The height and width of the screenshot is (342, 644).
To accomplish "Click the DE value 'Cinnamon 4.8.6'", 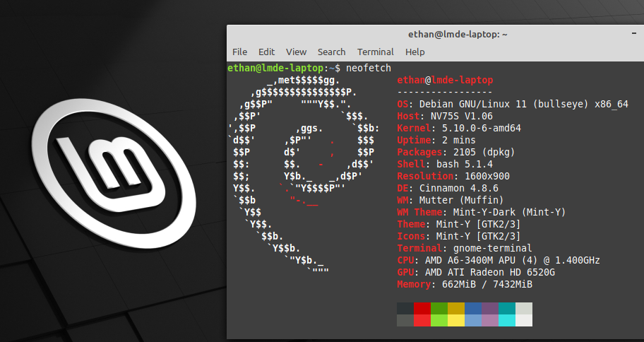I will tap(459, 188).
